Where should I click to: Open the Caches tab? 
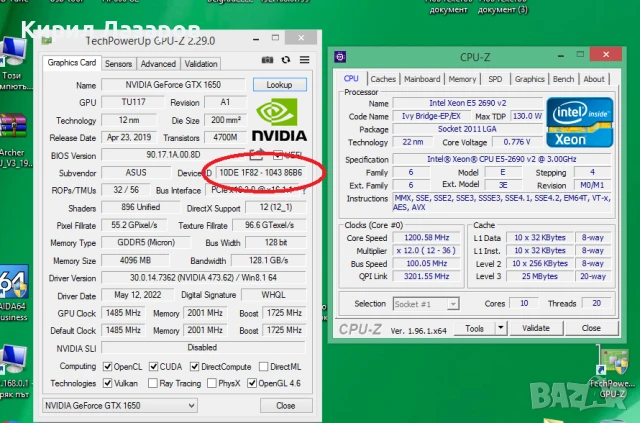click(x=383, y=79)
